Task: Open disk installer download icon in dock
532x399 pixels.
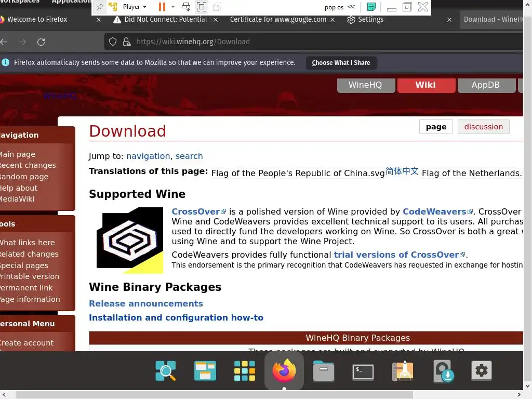Action: tap(443, 371)
